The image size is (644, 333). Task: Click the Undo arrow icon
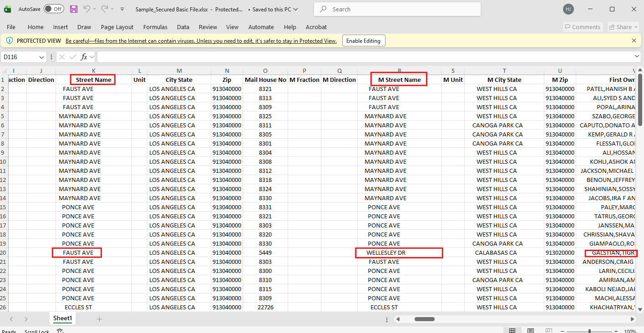pos(86,9)
